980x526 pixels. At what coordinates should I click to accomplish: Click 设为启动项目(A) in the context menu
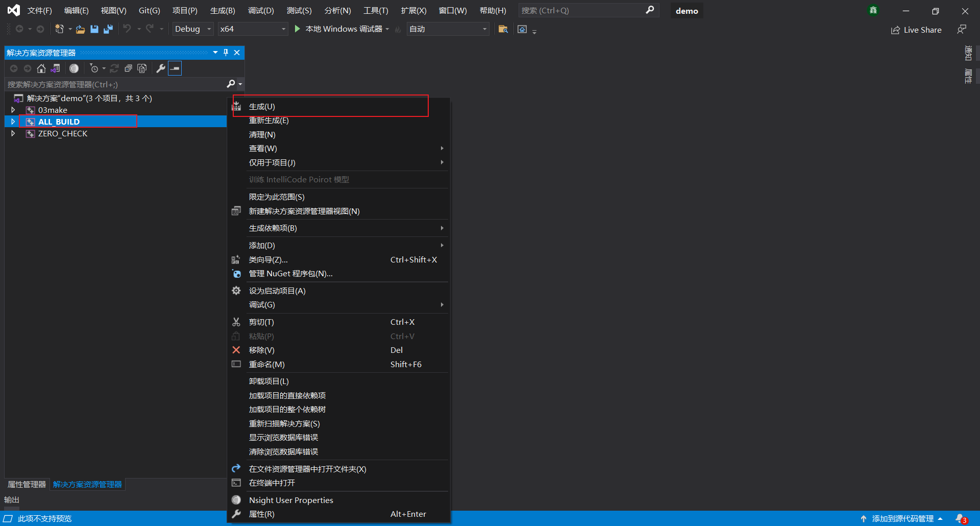tap(277, 291)
